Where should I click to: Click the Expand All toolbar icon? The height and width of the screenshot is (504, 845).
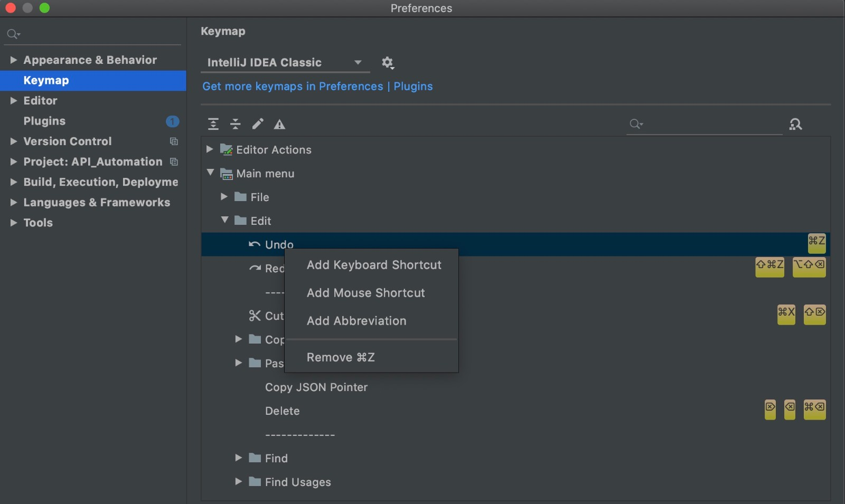coord(213,124)
